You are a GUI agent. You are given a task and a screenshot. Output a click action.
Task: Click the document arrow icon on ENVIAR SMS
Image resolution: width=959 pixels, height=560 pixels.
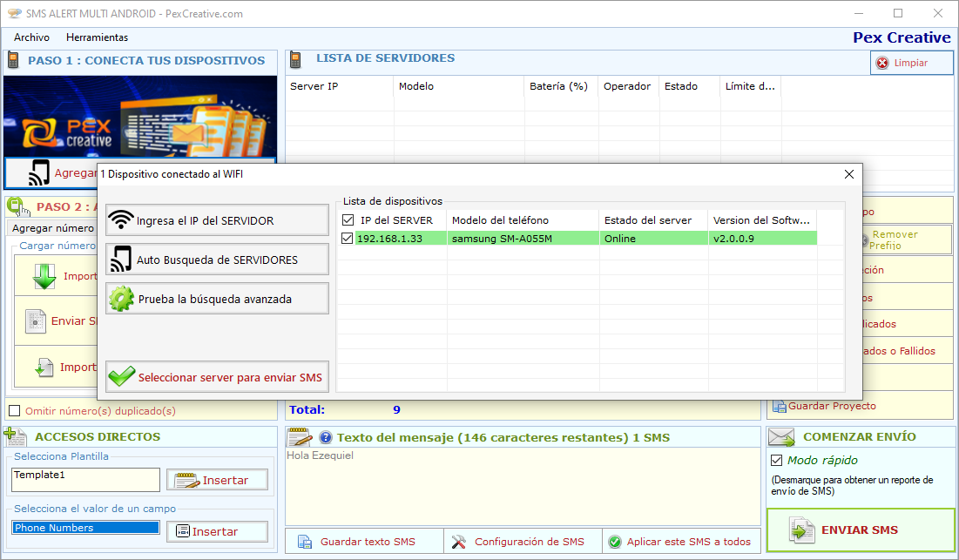click(x=802, y=530)
